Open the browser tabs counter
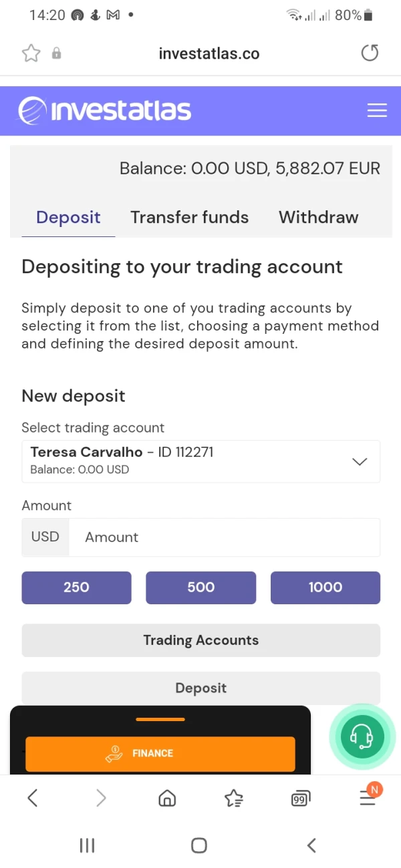This screenshot has width=401, height=868. coord(301,797)
